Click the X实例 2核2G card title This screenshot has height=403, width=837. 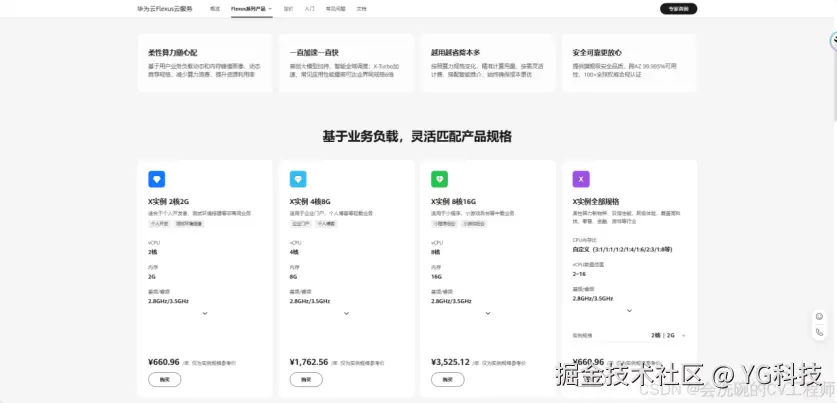click(169, 202)
